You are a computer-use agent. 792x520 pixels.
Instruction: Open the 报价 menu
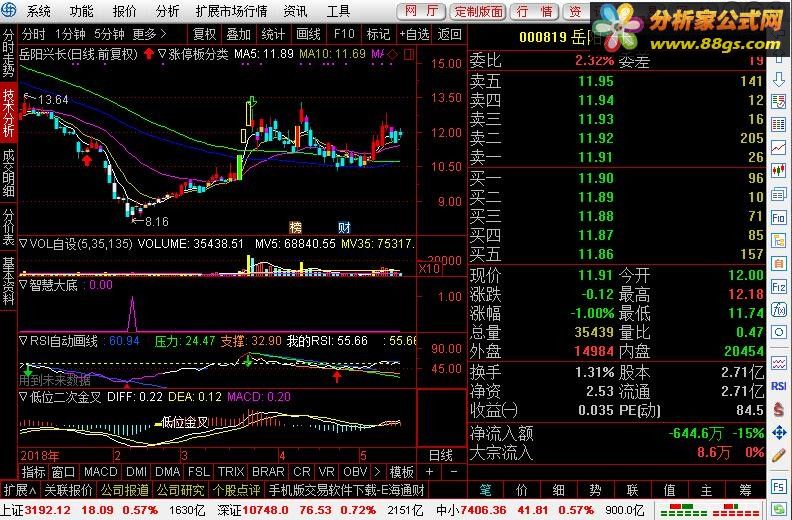124,11
